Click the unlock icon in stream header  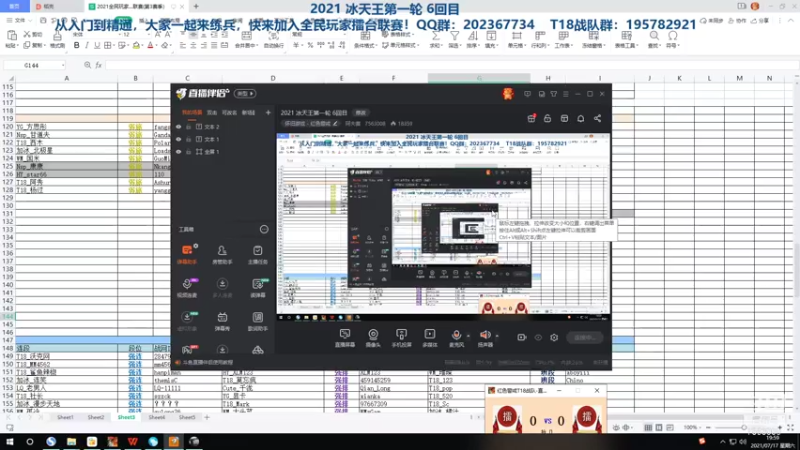pyautogui.click(x=547, y=118)
